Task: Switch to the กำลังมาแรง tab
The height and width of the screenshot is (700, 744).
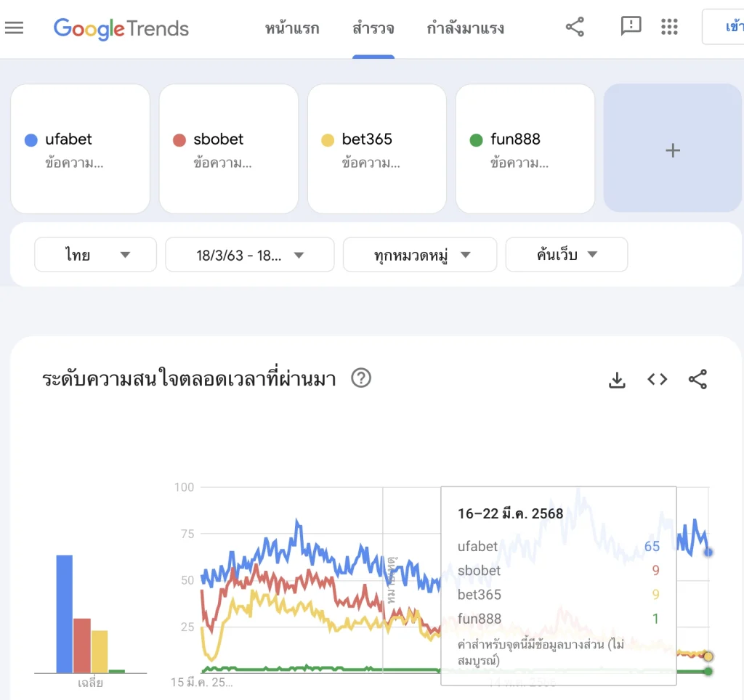Action: [465, 28]
